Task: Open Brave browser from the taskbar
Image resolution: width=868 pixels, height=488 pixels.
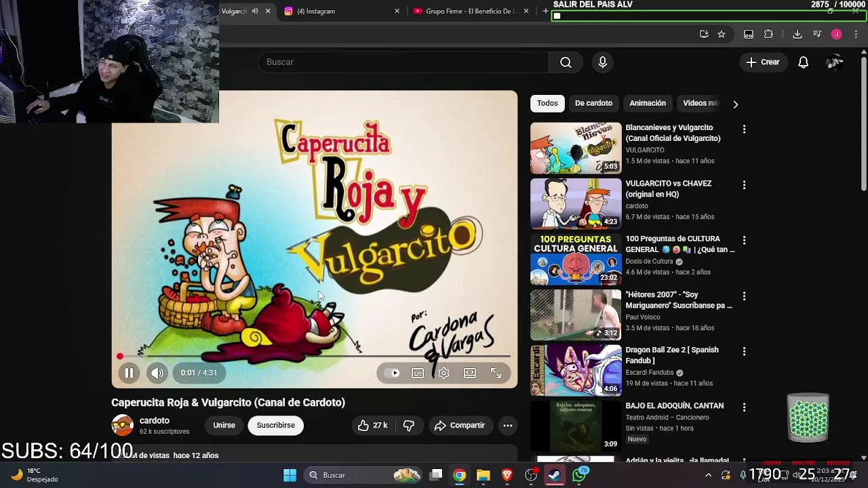Action: tap(507, 475)
